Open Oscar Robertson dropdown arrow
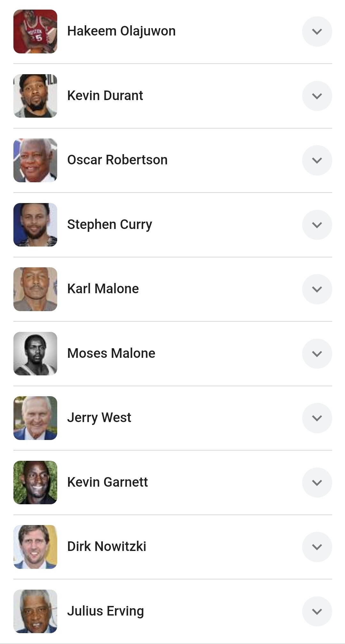The width and height of the screenshot is (345, 644). click(317, 160)
